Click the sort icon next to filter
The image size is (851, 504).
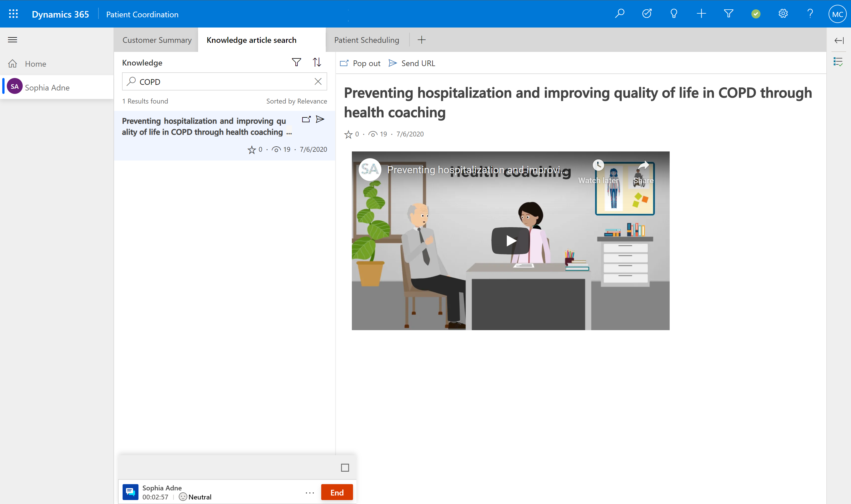point(317,62)
